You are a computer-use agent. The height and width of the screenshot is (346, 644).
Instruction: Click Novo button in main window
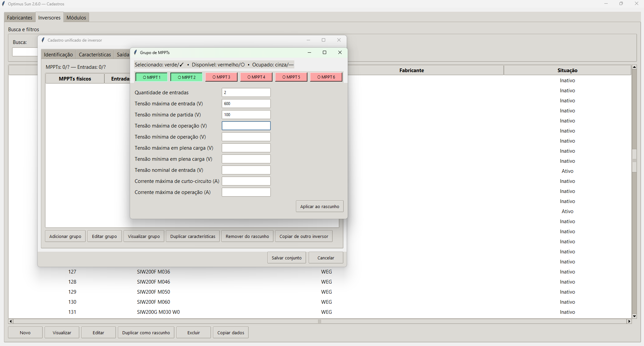coord(25,333)
